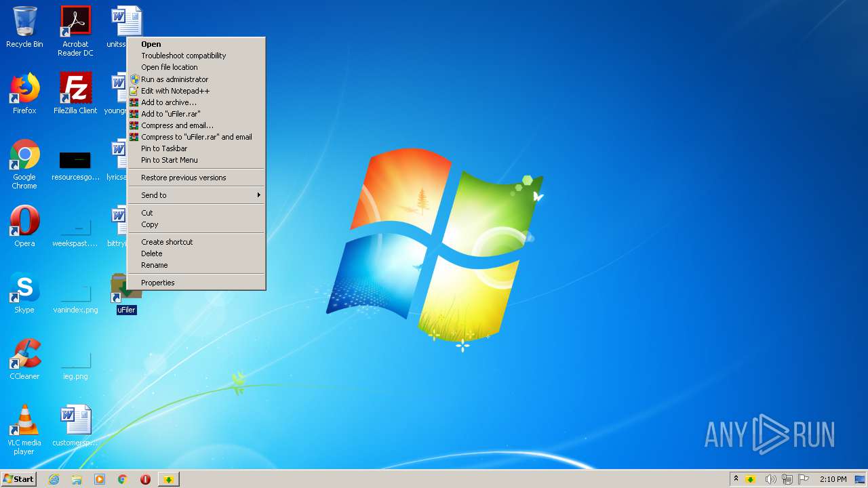Choose Run as administrator
868x488 pixels.
point(197,79)
